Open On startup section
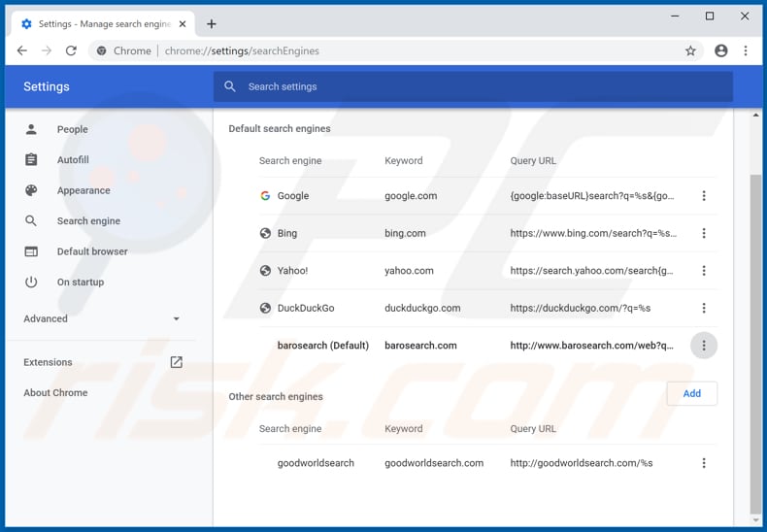 point(81,283)
